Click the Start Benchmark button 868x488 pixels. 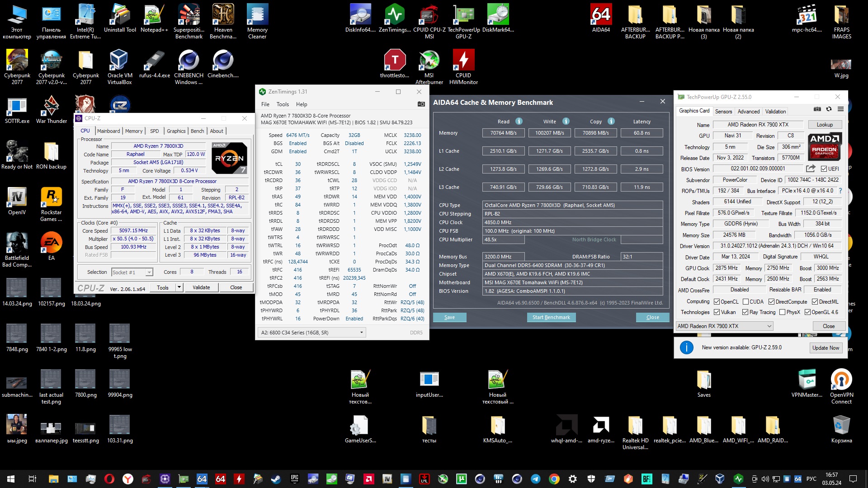551,317
